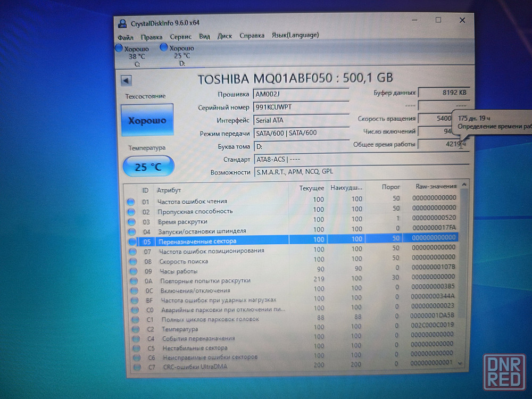Select row Повторные попытки раскрутки

tap(295, 279)
